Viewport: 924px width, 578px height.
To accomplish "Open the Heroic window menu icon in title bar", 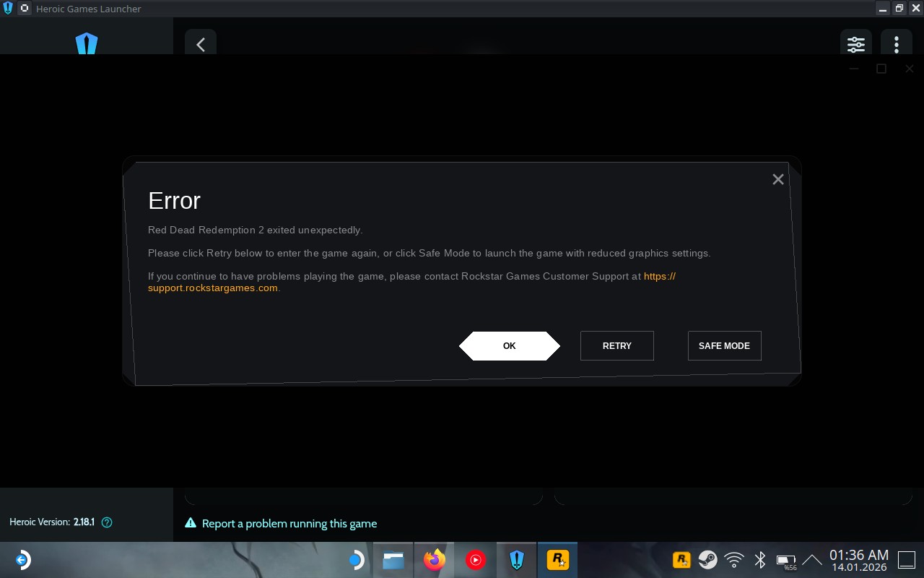I will (8, 9).
